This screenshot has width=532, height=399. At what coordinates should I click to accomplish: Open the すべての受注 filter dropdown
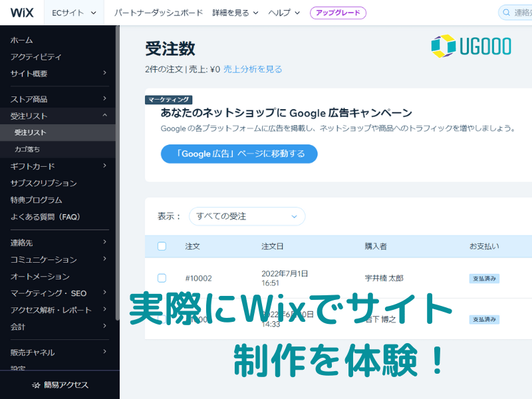pos(247,216)
